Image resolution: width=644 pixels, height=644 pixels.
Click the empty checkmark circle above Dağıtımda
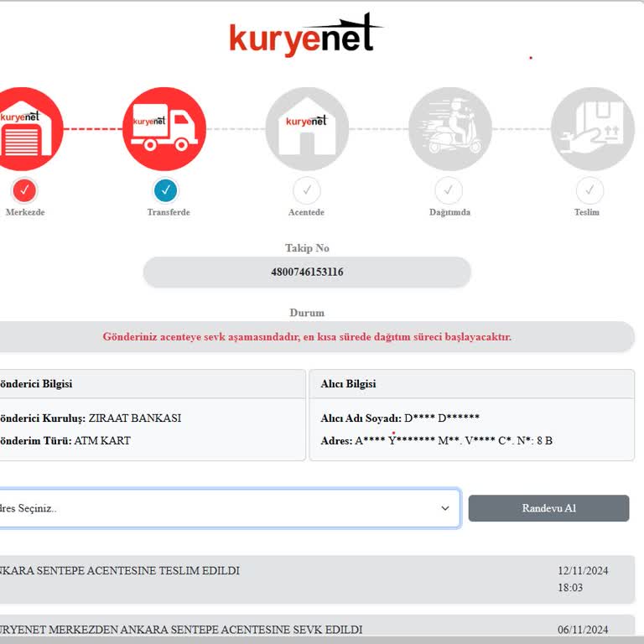[449, 190]
